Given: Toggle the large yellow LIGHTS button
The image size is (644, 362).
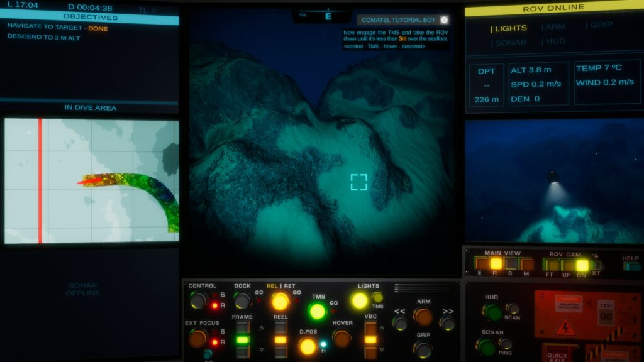Looking at the screenshot, I should coord(359,300).
